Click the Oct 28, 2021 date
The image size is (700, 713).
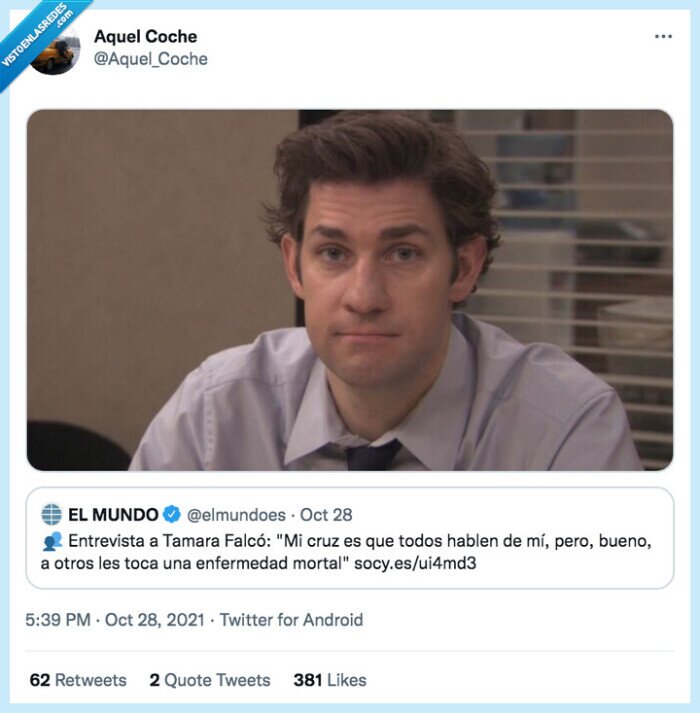(155, 620)
